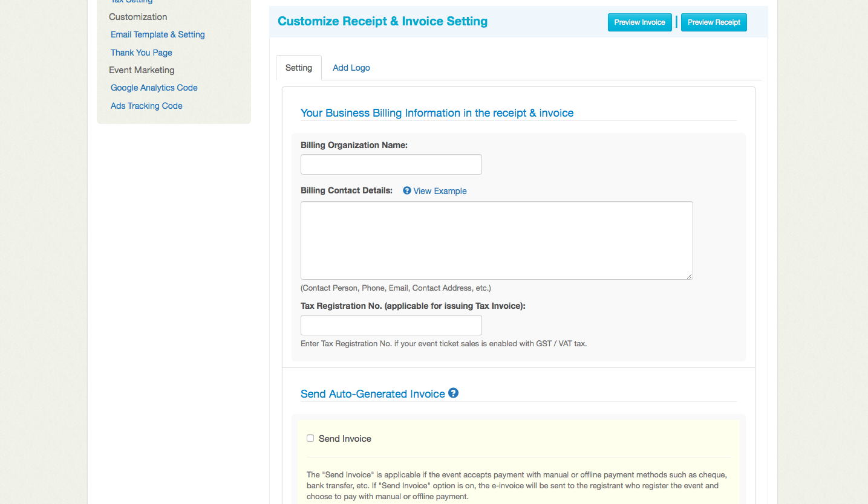
Task: Click the Billing Contact Details label
Action: (347, 190)
